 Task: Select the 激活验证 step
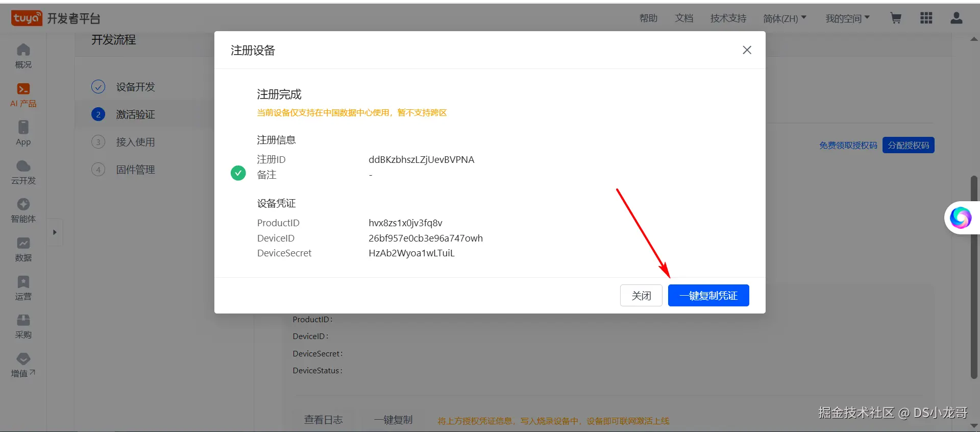[135, 114]
